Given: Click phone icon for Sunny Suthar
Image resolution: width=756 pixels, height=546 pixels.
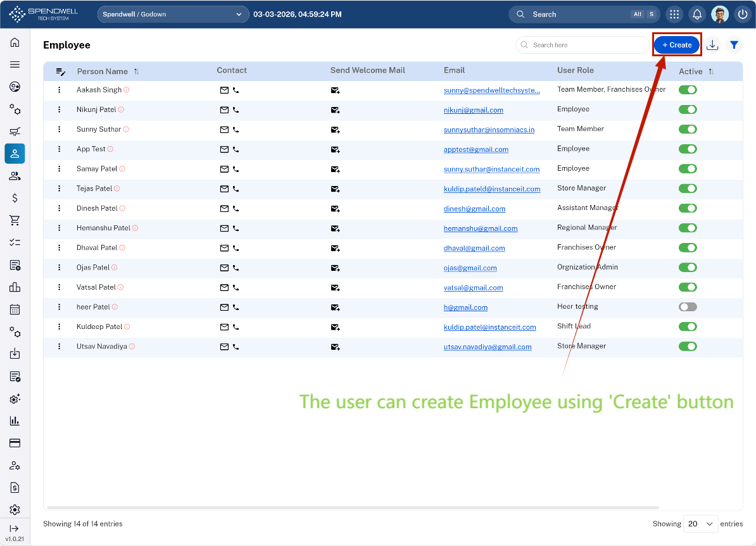Looking at the screenshot, I should pyautogui.click(x=236, y=130).
